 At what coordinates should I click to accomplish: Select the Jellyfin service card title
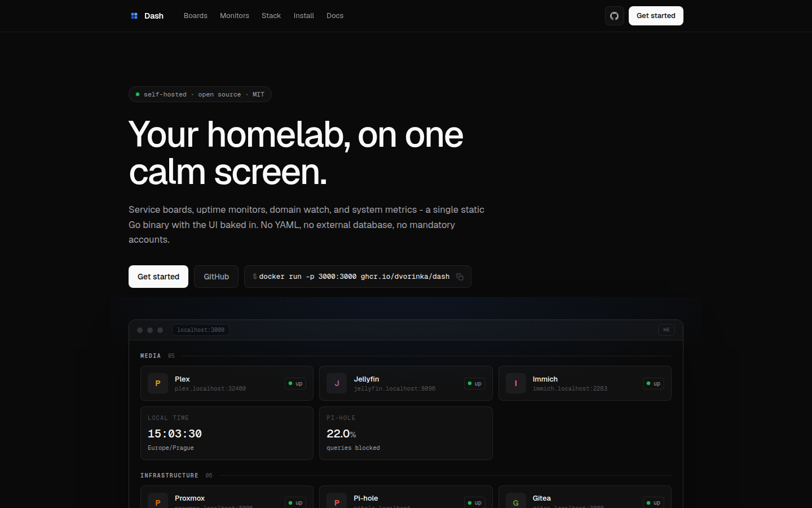[x=367, y=379]
